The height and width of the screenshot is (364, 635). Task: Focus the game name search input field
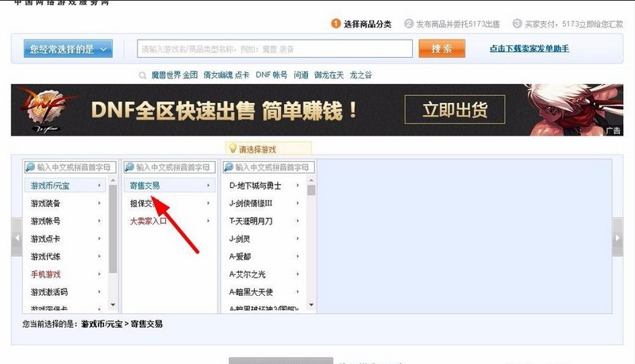(x=275, y=49)
